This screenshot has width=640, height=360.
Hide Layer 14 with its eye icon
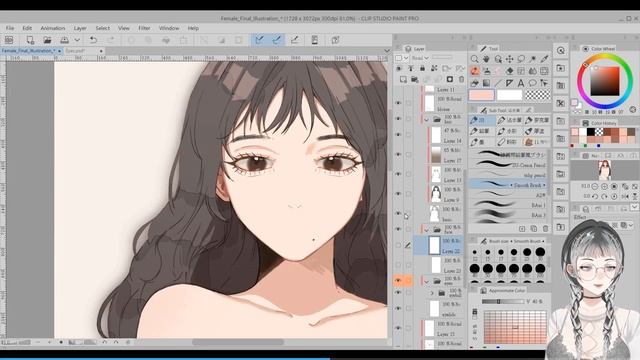(x=398, y=135)
